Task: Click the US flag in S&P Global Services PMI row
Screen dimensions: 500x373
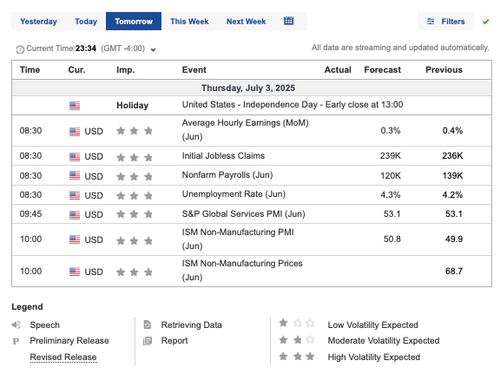Action: click(x=75, y=215)
